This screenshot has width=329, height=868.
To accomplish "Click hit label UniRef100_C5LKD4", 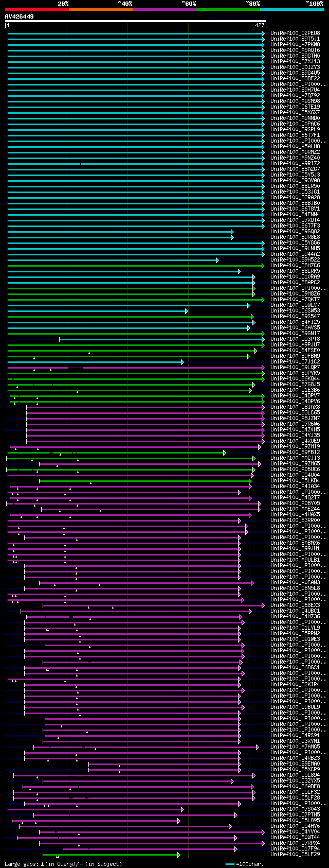I will pos(295,480).
